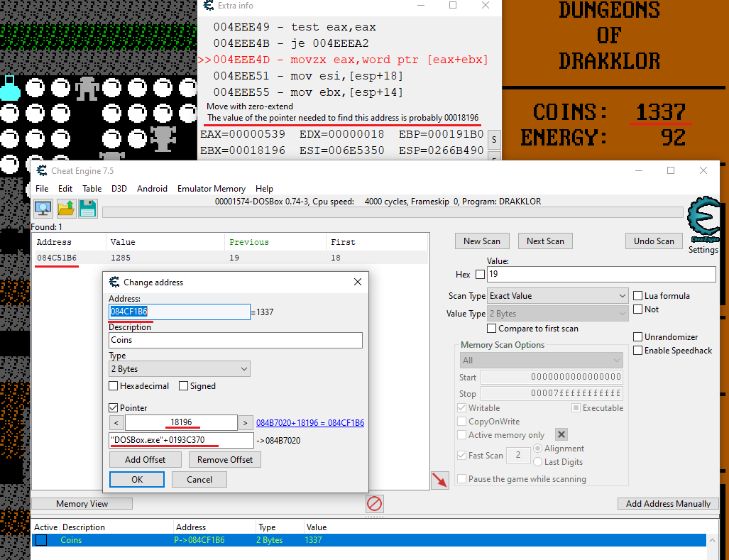The image size is (729, 560).
Task: Open the Edit menu
Action: click(x=65, y=189)
